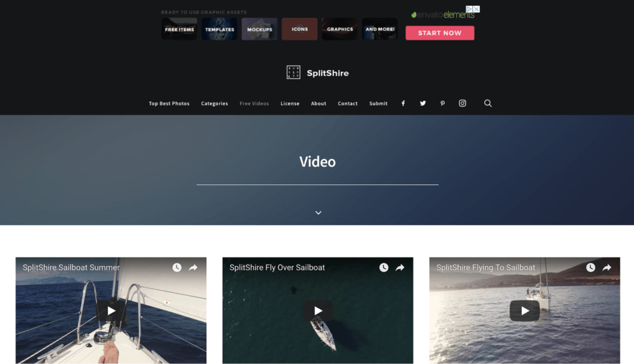
Task: Open the License page
Action: pos(290,103)
